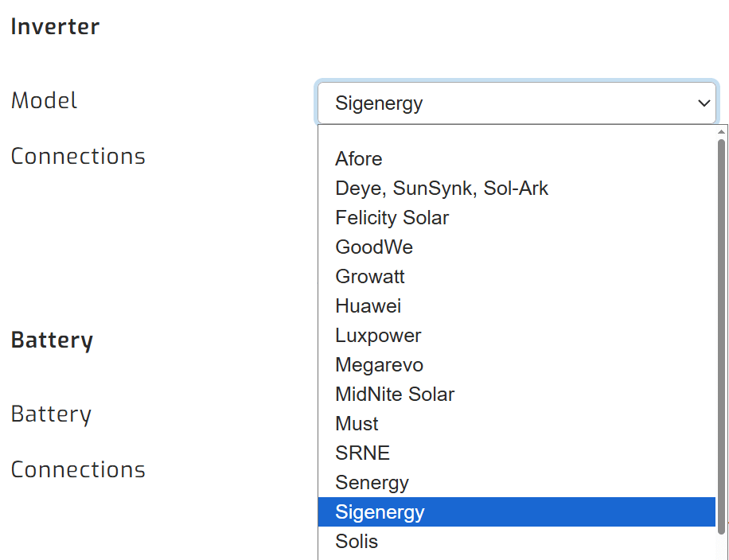Click the Inverter section heading

coord(55,25)
